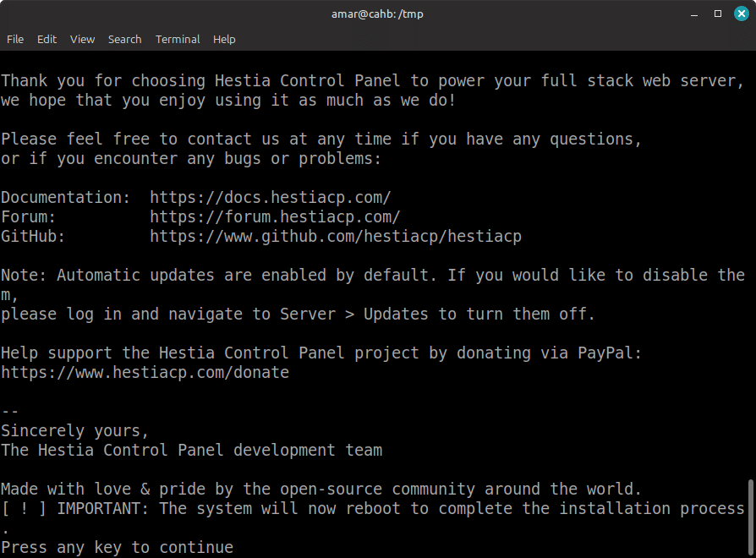Image resolution: width=756 pixels, height=558 pixels.
Task: Click the 'GitHub:' label
Action: [x=33, y=237]
